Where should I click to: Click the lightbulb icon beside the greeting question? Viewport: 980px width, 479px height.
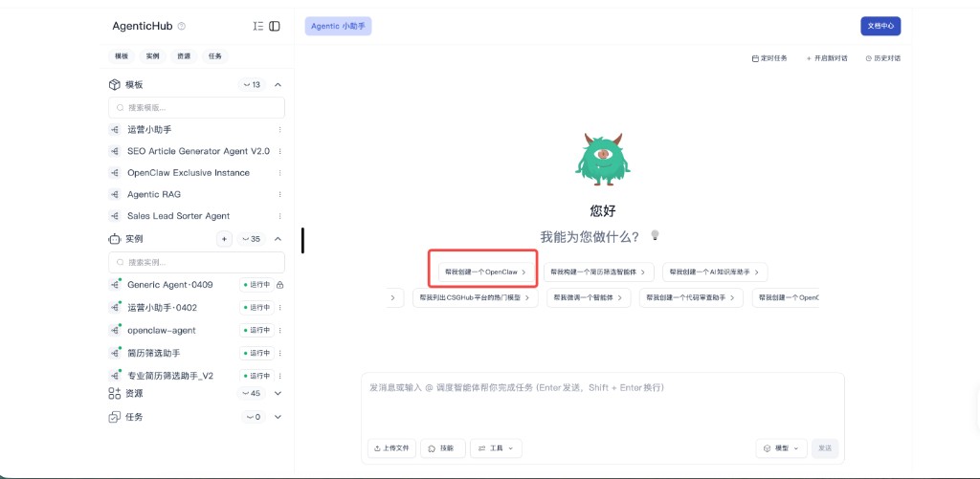pyautogui.click(x=656, y=235)
